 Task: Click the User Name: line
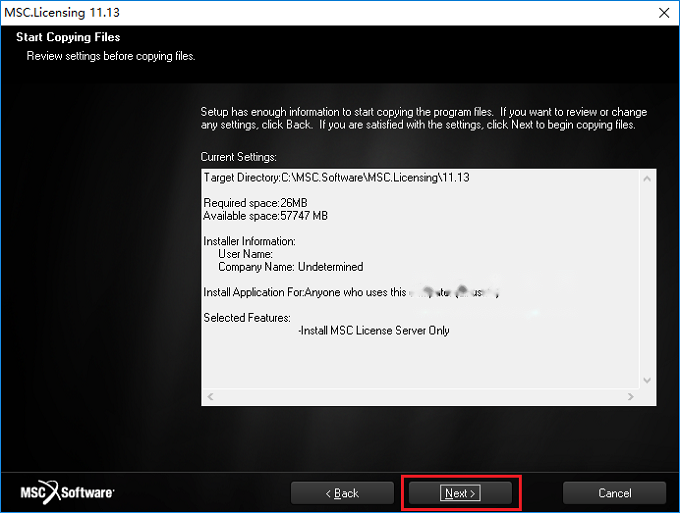point(245,254)
